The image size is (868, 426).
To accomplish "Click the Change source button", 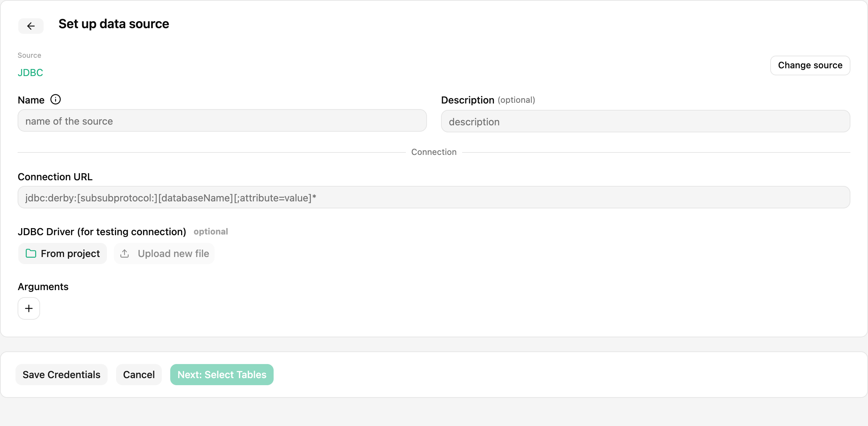I will pos(810,65).
